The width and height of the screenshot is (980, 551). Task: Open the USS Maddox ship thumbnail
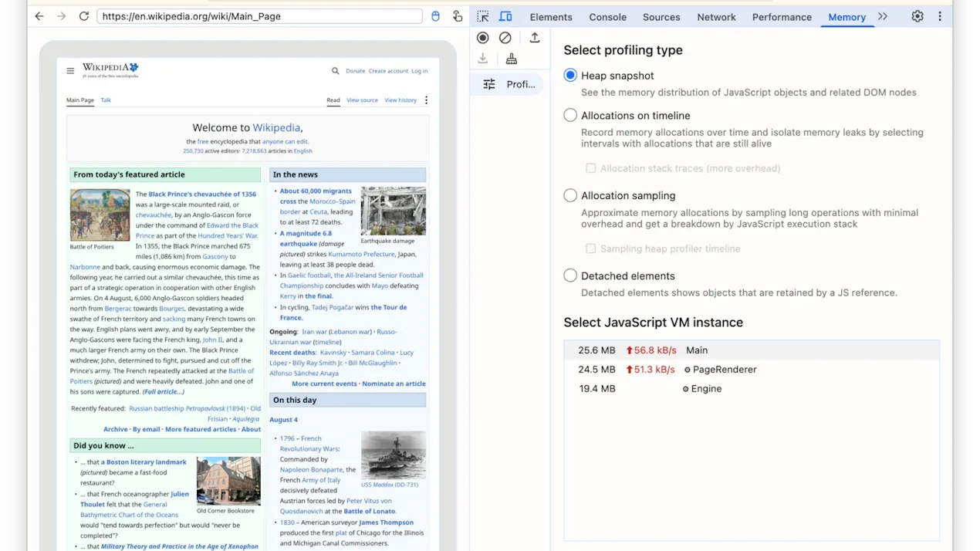[393, 455]
